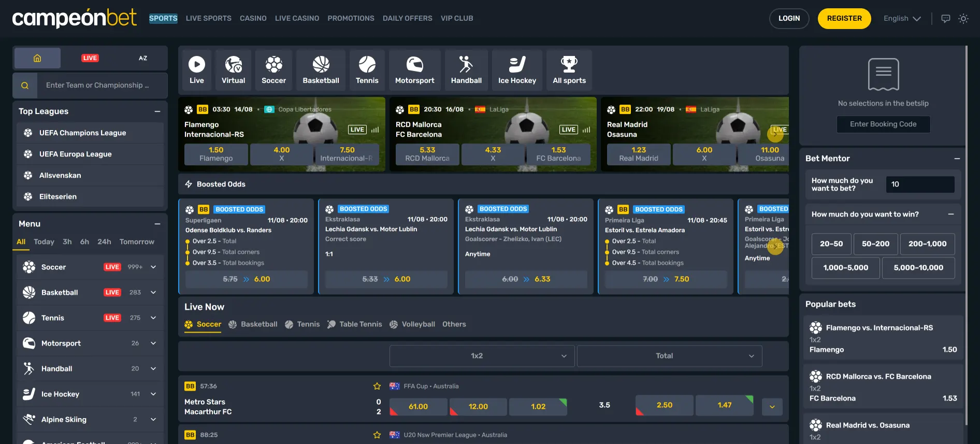Switch Live Now to Table Tennis tab
Screen dimensions: 980x444
pyautogui.click(x=355, y=324)
